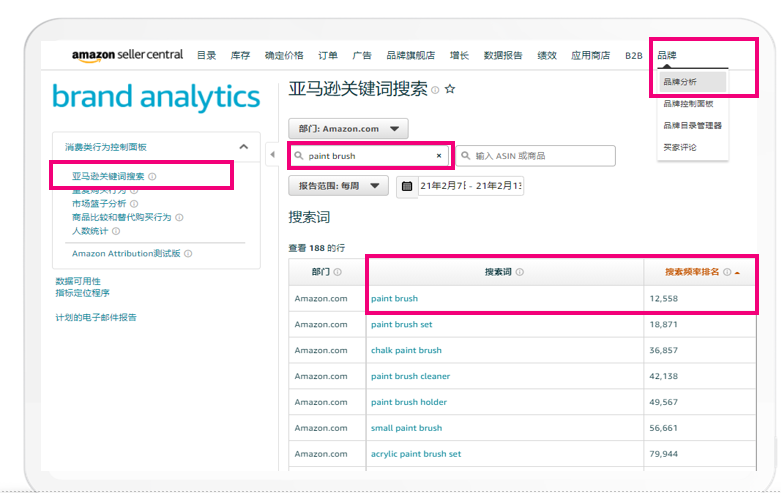Open the 'chalk paint brush' search term link

coord(406,351)
